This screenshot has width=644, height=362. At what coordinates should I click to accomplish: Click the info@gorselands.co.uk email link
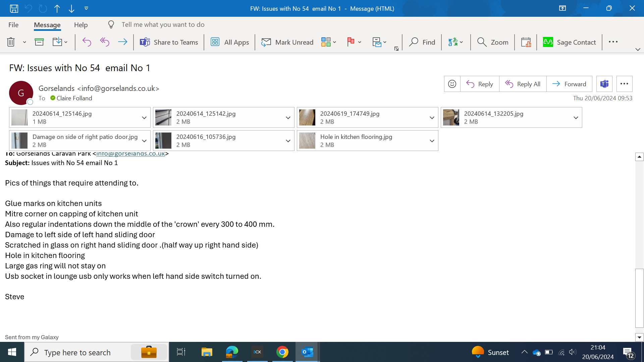[x=130, y=154]
